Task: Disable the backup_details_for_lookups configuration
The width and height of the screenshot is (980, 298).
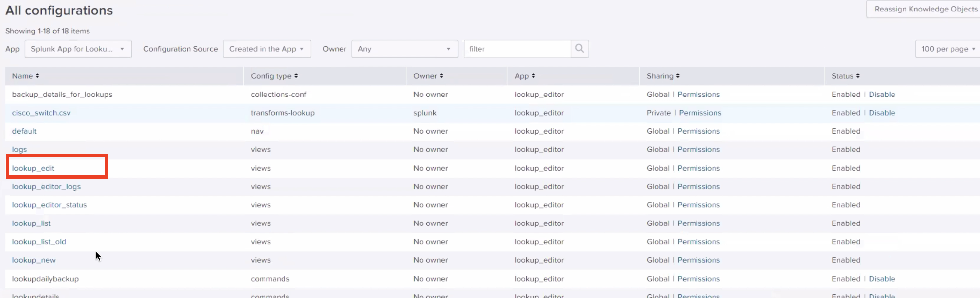Action: point(882,94)
